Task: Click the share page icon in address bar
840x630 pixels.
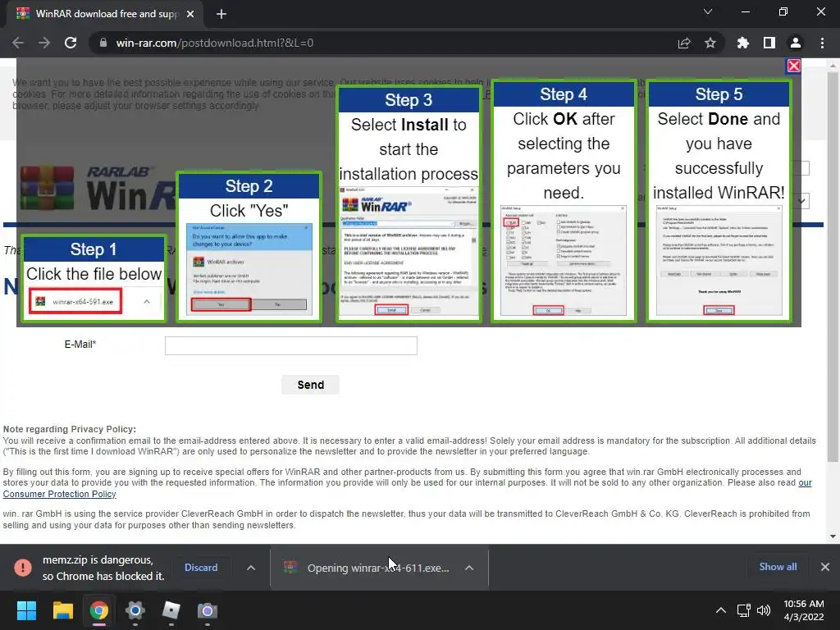Action: 684,43
